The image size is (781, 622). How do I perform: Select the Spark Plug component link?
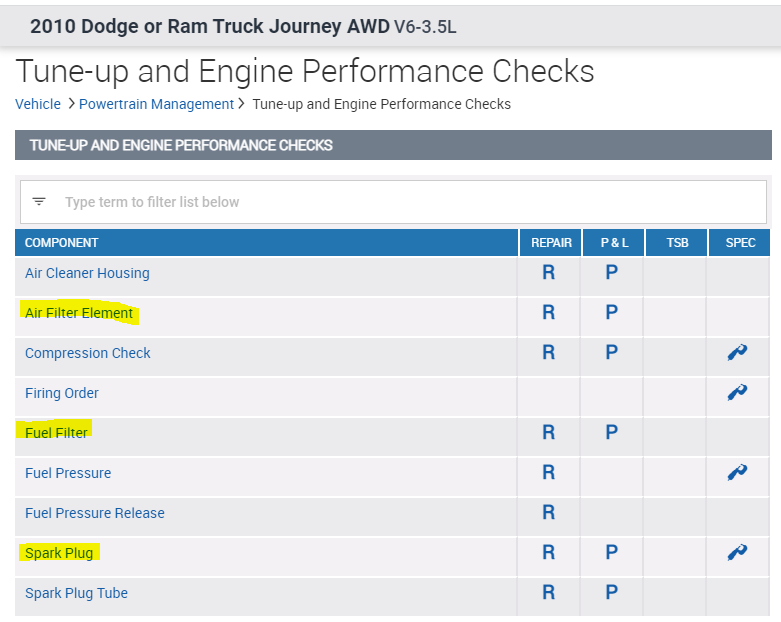pos(59,553)
